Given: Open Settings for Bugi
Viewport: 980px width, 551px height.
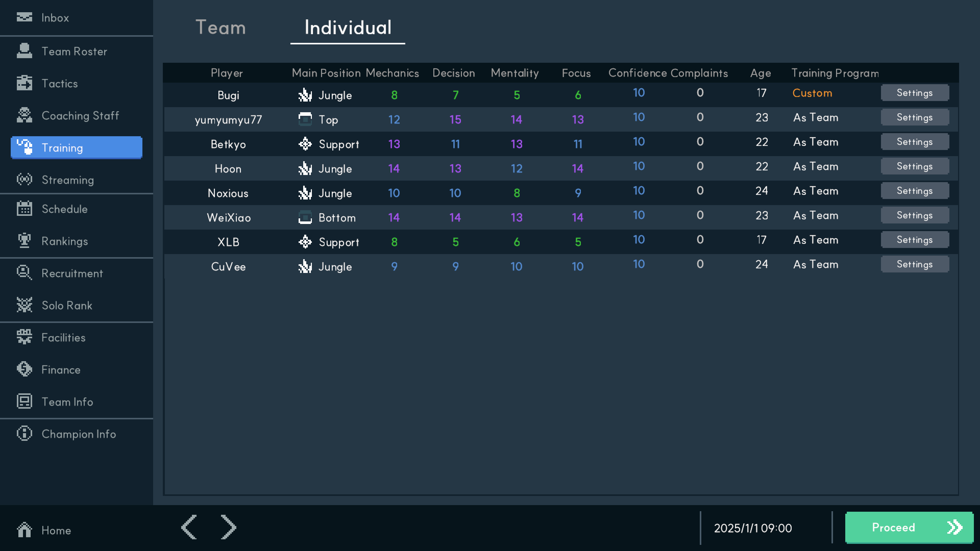Looking at the screenshot, I should 915,93.
